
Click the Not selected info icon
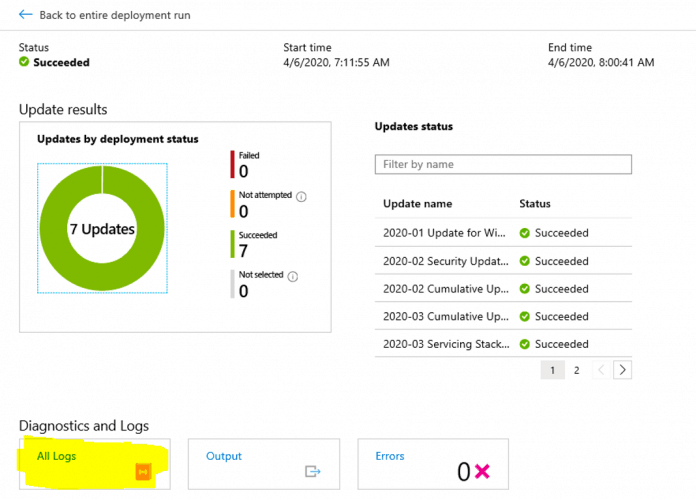coord(293,276)
